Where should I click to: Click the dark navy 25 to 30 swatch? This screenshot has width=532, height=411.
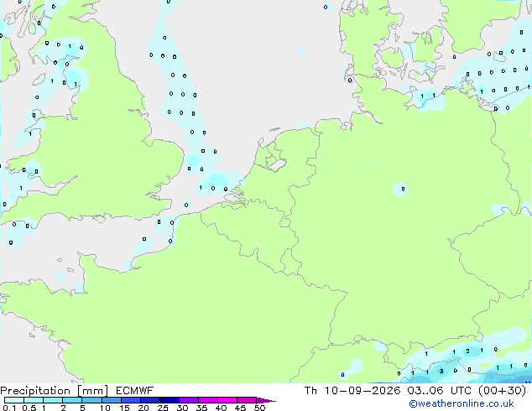pyautogui.click(x=170, y=400)
